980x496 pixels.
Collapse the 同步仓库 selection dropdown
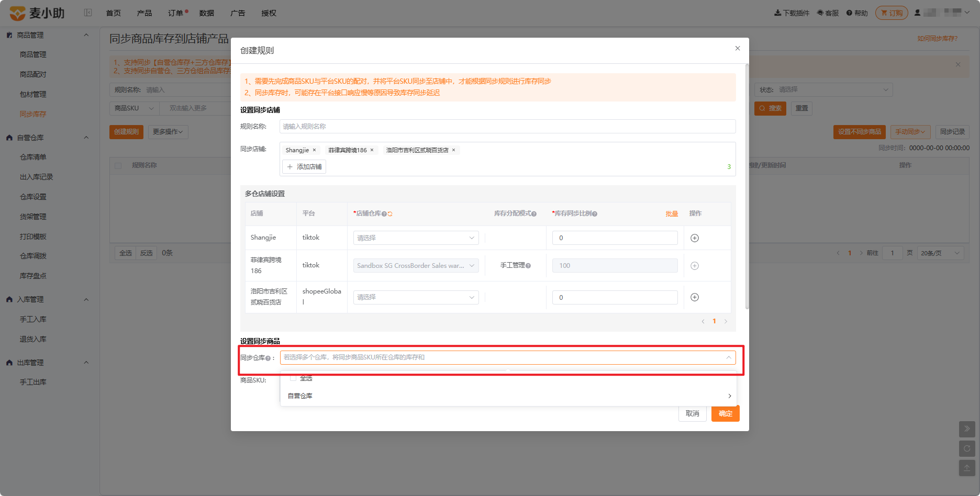click(729, 357)
